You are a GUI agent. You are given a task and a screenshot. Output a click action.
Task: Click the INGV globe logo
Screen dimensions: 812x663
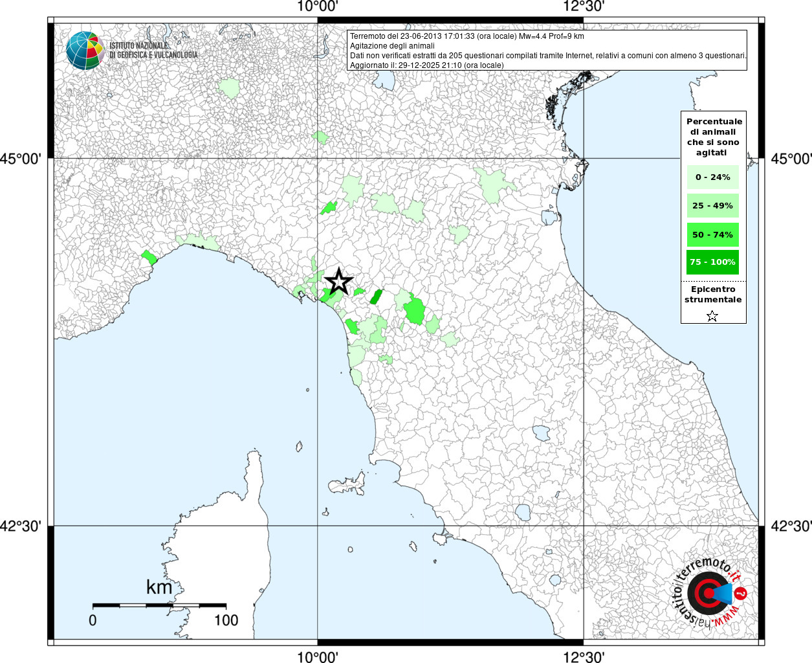[85, 51]
